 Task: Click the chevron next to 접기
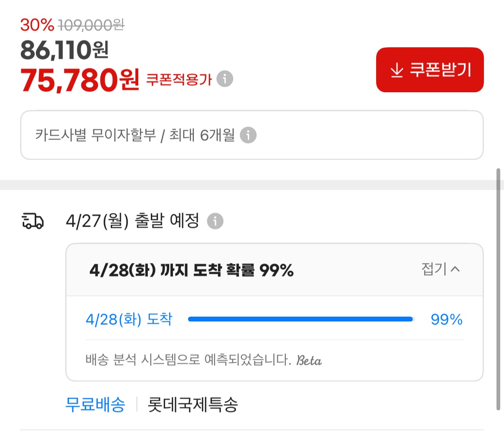pos(456,270)
